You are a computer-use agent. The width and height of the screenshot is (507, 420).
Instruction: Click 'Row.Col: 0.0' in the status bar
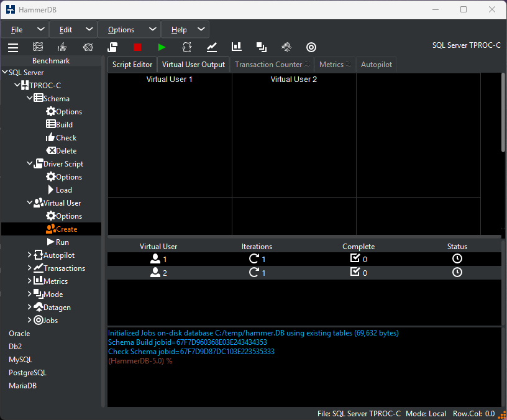pos(473,414)
